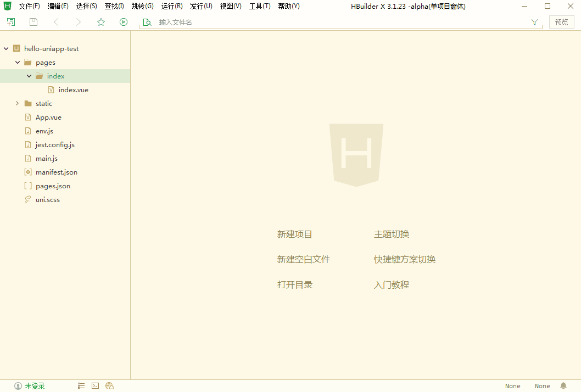Select the App.vue file name
Viewport: 581px width, 392px height.
48,117
